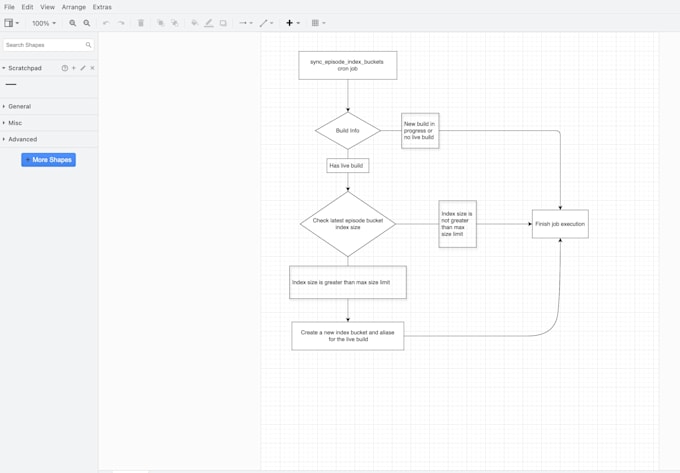The image size is (680, 473).
Task: Select the 'Index size is not greater' box
Action: 458,224
